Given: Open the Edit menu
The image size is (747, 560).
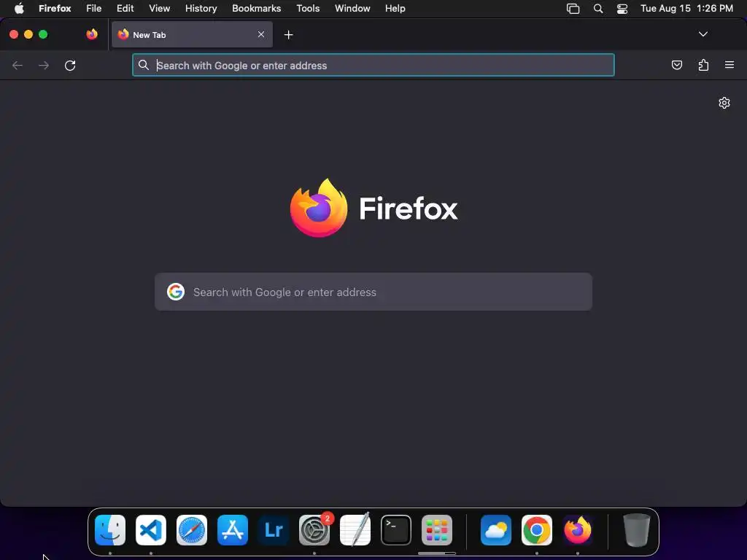Looking at the screenshot, I should coord(125,9).
